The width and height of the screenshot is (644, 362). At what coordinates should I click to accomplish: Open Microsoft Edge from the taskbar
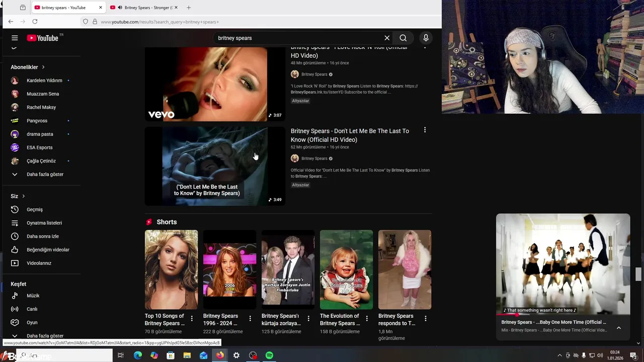[137, 355]
